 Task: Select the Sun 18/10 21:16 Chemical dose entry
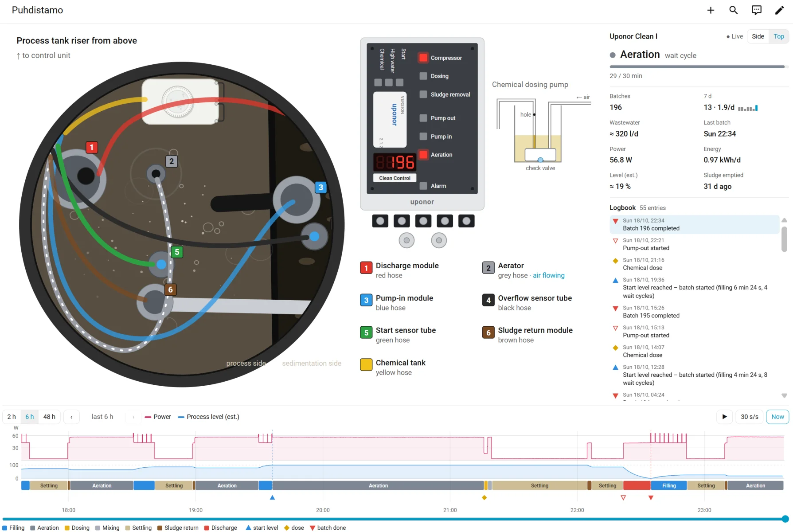click(x=694, y=264)
